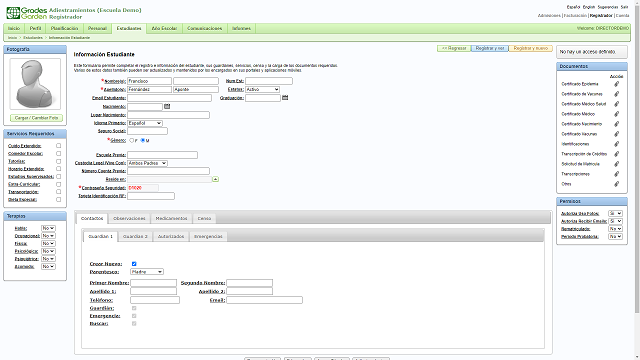Open the Ocupacional therapy dropdown
This screenshot has width=640, height=360.
[48, 236]
